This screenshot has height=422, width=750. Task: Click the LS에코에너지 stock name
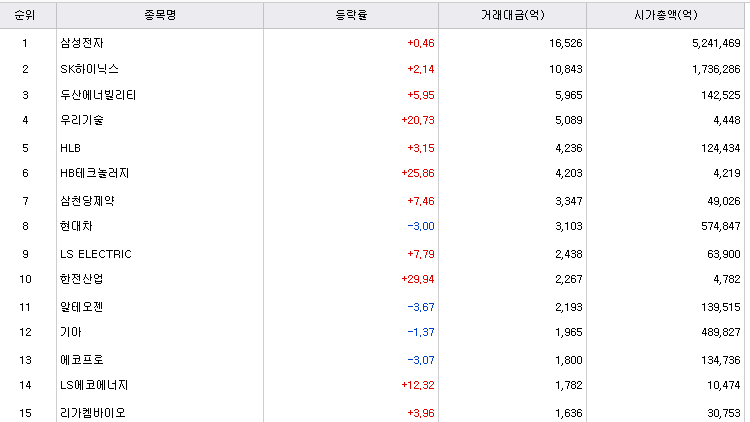[94, 385]
